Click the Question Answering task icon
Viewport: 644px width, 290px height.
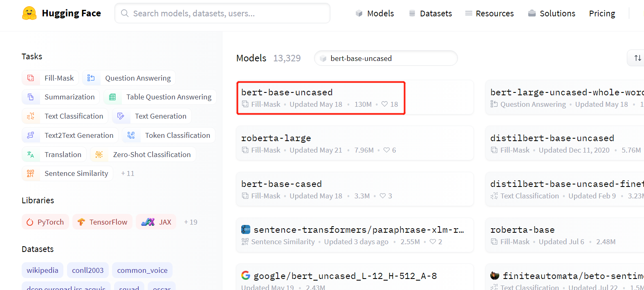tap(91, 78)
